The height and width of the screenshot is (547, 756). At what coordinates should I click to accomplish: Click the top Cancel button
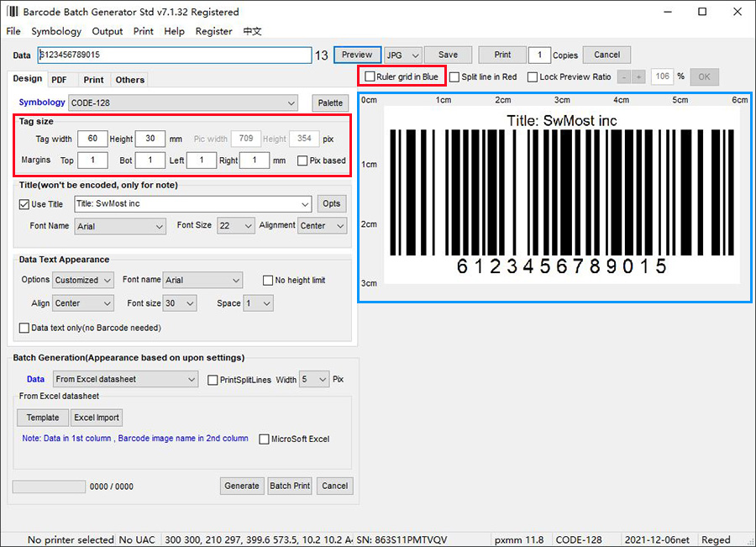click(607, 55)
